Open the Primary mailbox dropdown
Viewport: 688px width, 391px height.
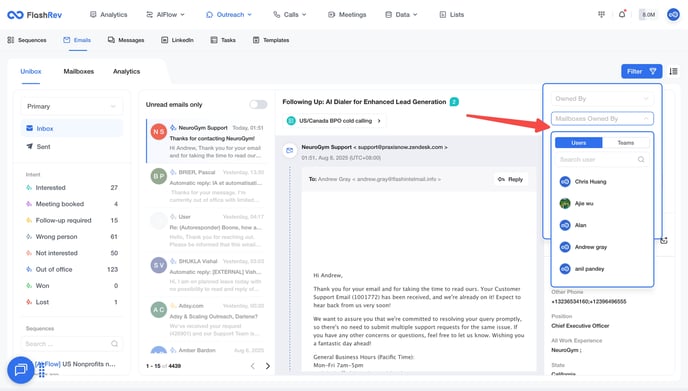[72, 106]
